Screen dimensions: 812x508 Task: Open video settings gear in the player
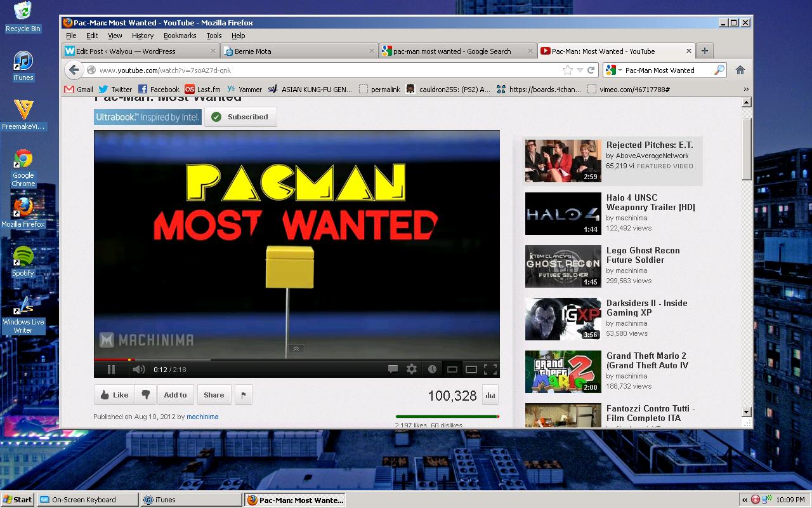(412, 369)
